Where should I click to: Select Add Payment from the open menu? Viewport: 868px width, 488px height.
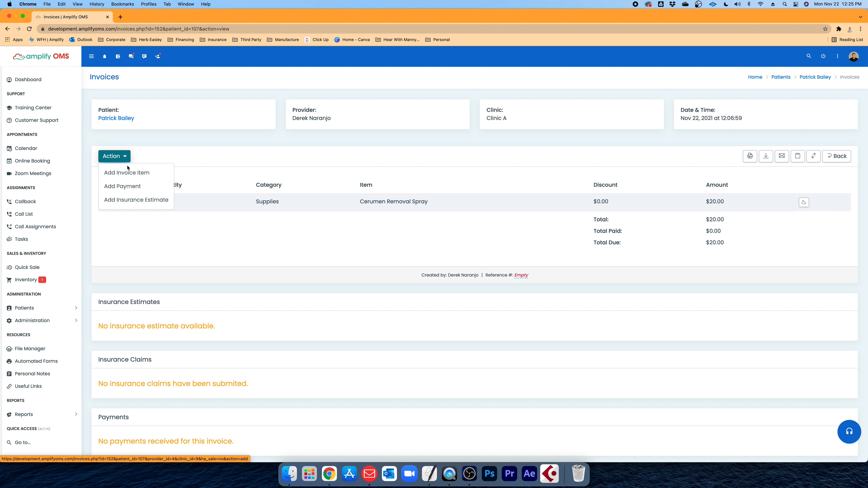pyautogui.click(x=122, y=186)
